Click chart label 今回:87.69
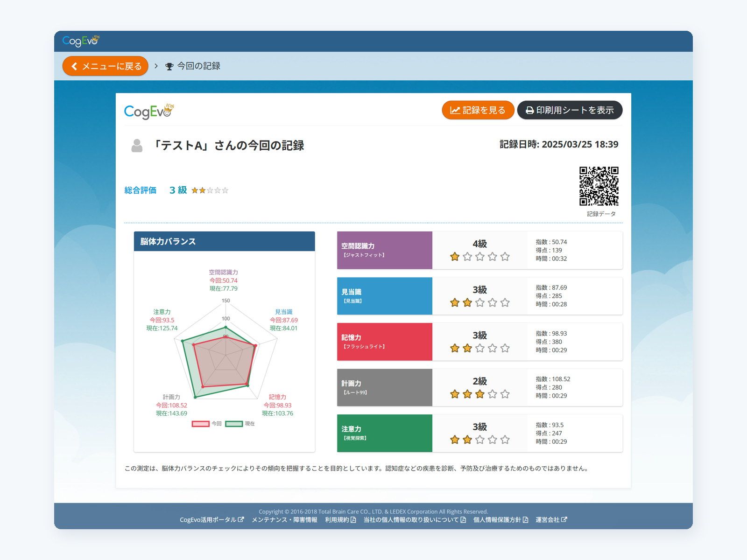The width and height of the screenshot is (747, 560). (283, 320)
